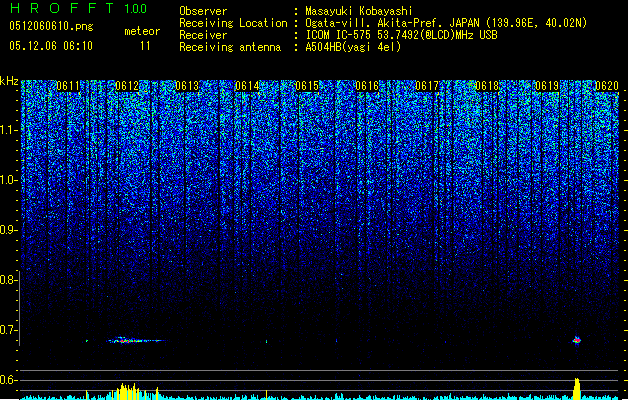Image resolution: width=629 pixels, height=400 pixels.
Task: Click the 0612 time marker
Action: point(127,86)
